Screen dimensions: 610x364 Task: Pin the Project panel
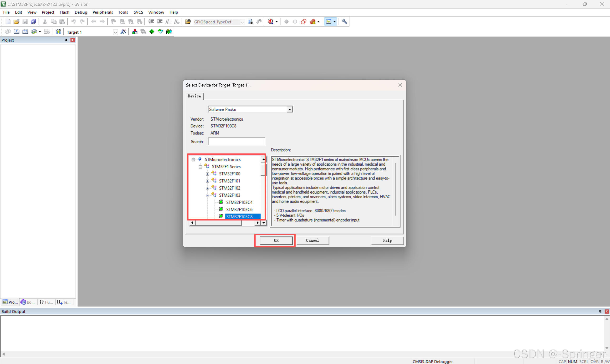(66, 40)
